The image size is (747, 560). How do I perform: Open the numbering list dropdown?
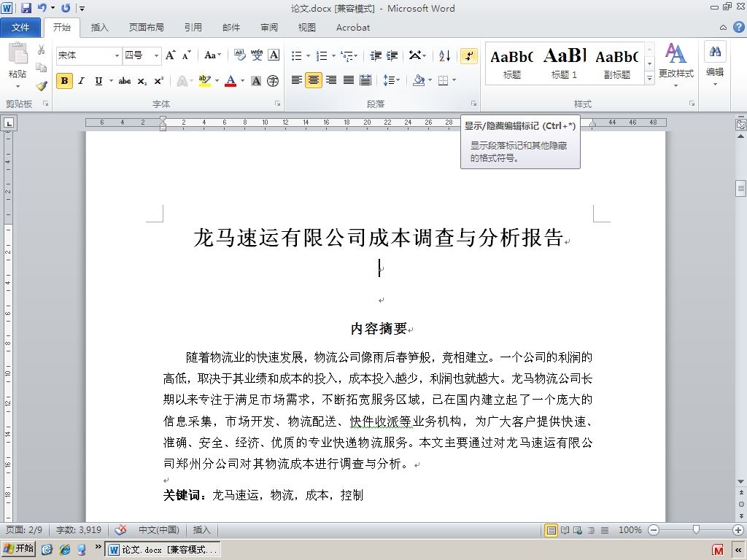333,55
